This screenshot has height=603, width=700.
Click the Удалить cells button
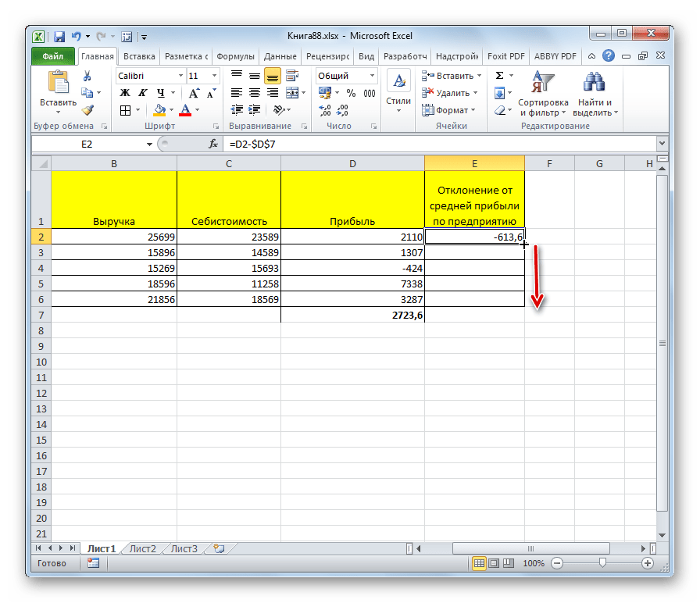click(x=448, y=93)
